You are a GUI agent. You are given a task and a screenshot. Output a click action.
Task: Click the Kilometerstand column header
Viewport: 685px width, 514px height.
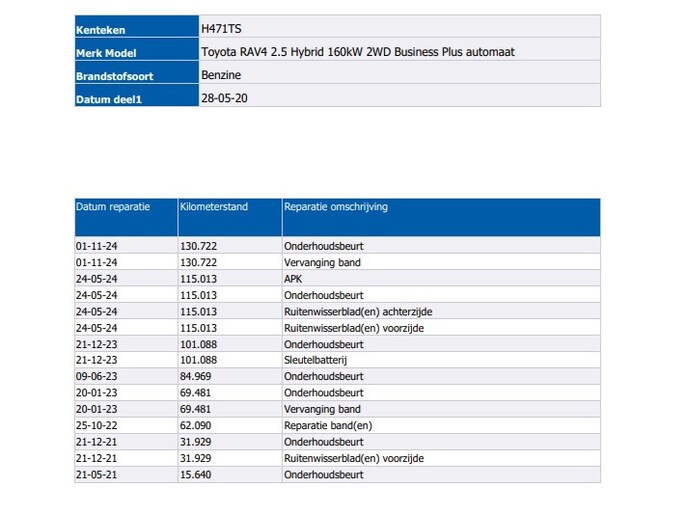213,207
